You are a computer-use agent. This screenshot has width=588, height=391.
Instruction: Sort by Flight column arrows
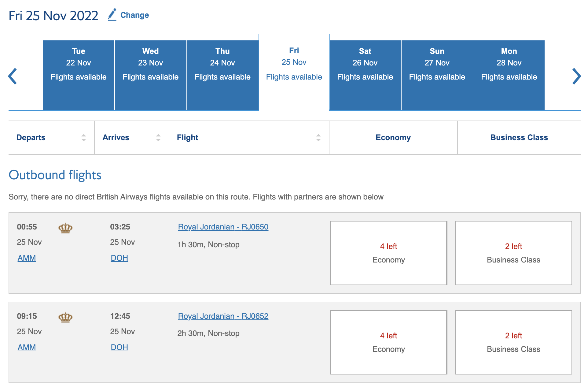(x=318, y=138)
